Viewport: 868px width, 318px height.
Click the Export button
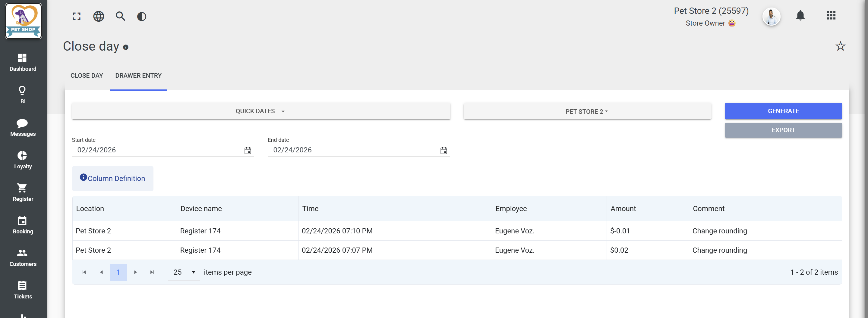coord(783,130)
